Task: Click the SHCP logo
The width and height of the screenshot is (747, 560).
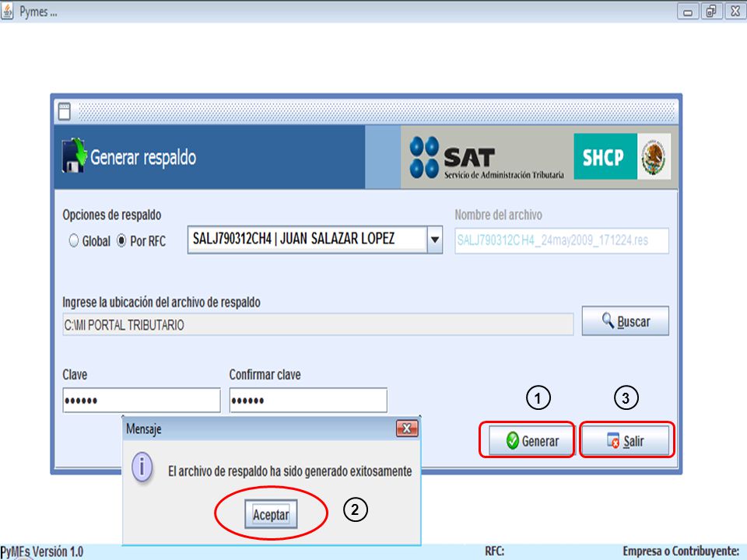Action: click(605, 156)
